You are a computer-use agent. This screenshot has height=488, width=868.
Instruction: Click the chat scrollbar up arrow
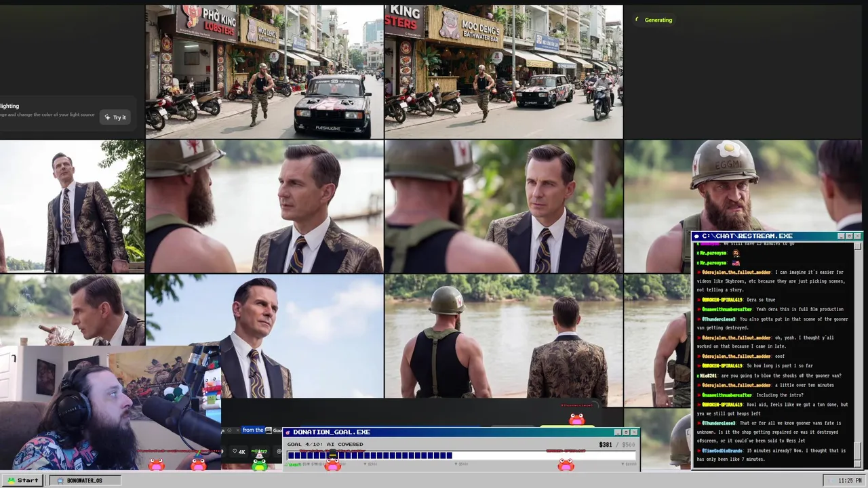858,245
